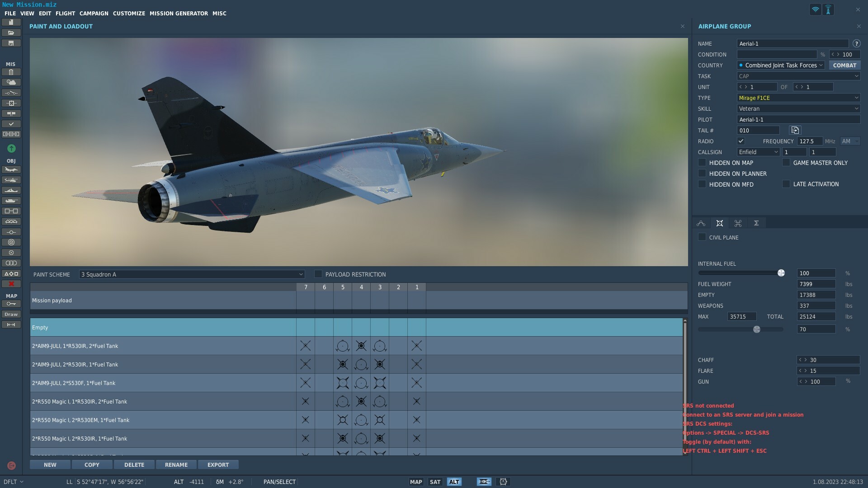Open the triggered actions tab icon
Viewport: 868px width, 488px height.
(738, 223)
